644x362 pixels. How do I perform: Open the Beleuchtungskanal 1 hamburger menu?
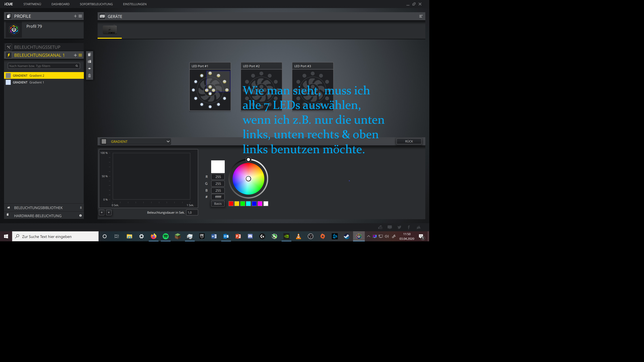(x=80, y=55)
